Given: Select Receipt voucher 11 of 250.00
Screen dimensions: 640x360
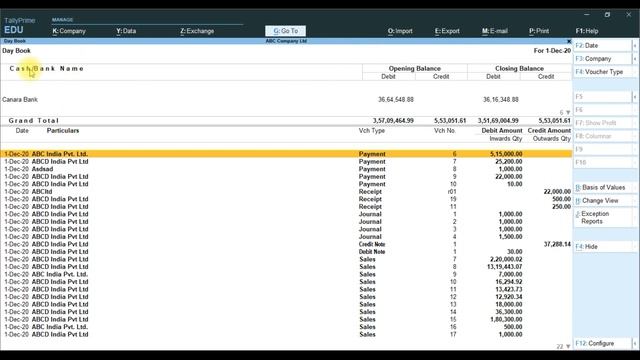Looking at the screenshot, I should (286, 207).
